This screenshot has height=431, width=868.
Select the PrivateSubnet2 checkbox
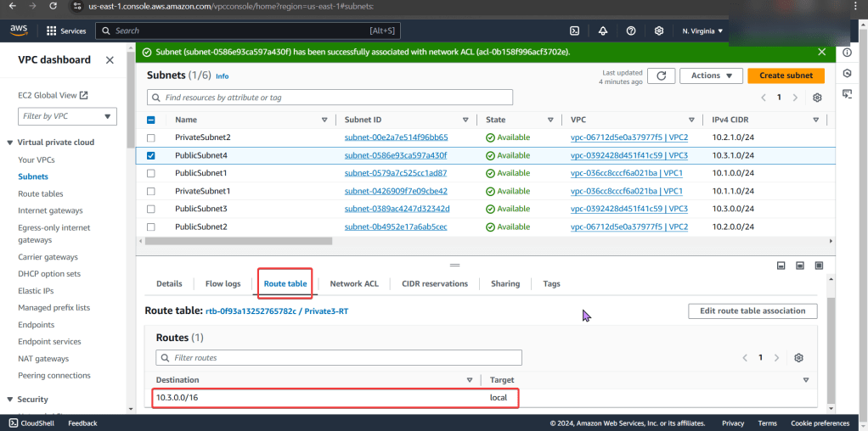tap(151, 137)
